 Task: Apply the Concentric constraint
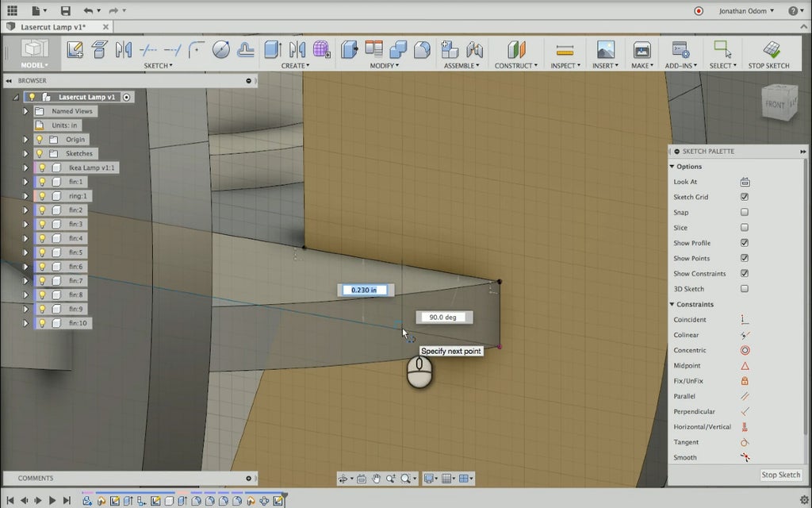click(x=745, y=350)
